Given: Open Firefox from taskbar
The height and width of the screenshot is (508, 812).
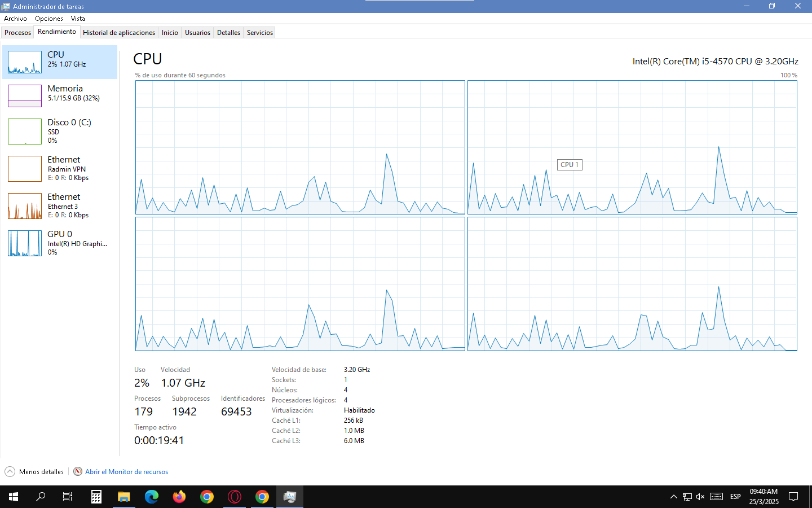Looking at the screenshot, I should tap(179, 497).
